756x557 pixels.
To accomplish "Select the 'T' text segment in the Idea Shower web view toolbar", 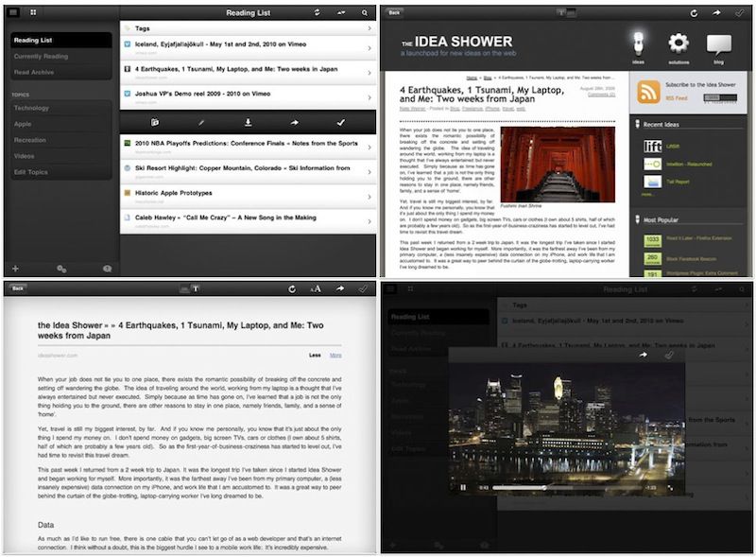I will (561, 12).
